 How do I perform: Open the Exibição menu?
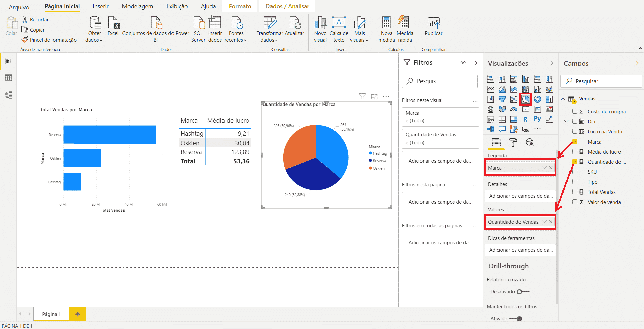pyautogui.click(x=177, y=6)
